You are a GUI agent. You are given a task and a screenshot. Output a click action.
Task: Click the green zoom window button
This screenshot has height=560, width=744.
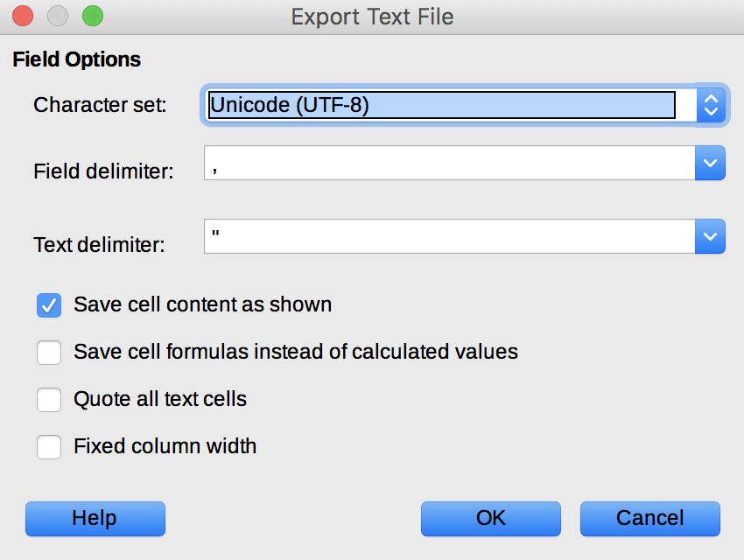pos(93,16)
